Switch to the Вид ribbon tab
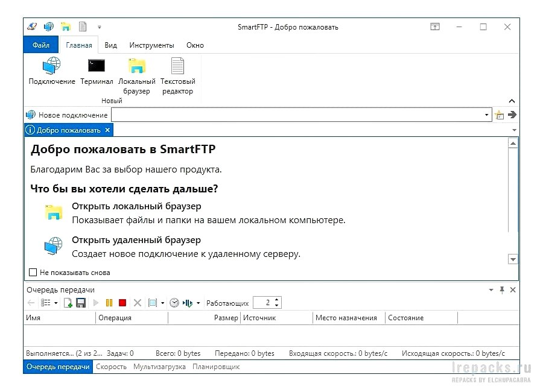543x392 pixels. tap(111, 45)
